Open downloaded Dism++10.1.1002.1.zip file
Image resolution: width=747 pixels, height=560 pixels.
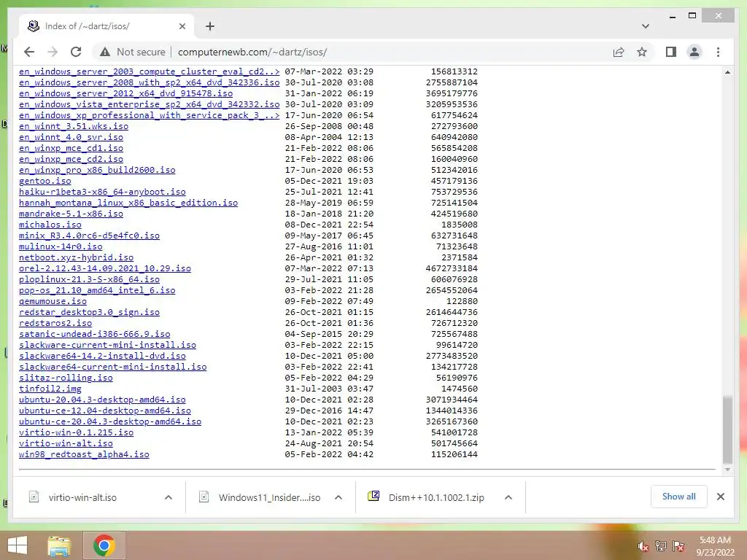click(436, 497)
